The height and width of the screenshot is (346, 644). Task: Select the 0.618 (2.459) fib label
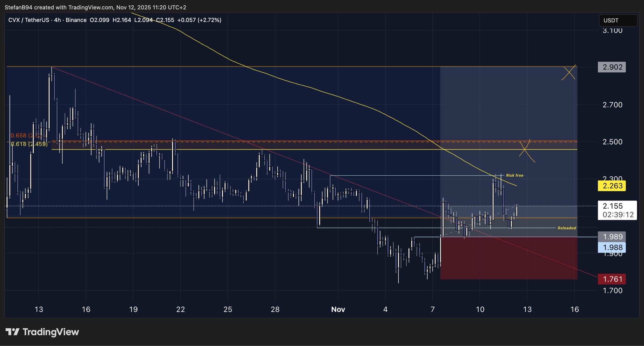[x=29, y=144]
